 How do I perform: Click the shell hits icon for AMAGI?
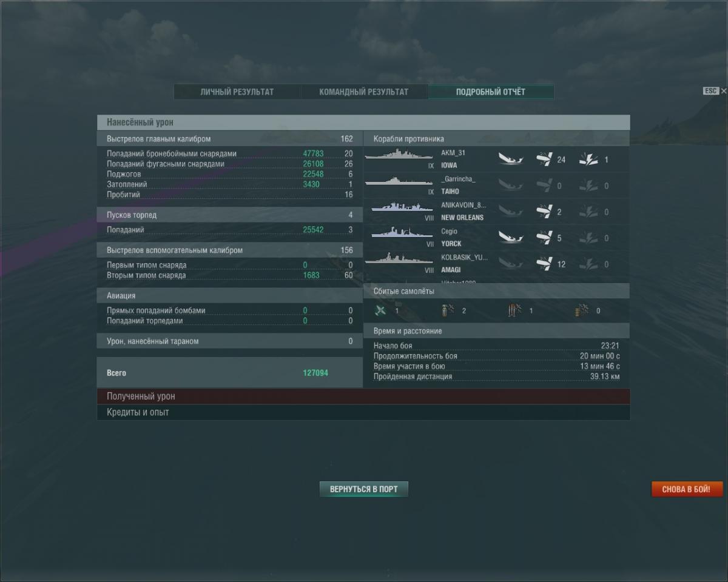coord(544,264)
